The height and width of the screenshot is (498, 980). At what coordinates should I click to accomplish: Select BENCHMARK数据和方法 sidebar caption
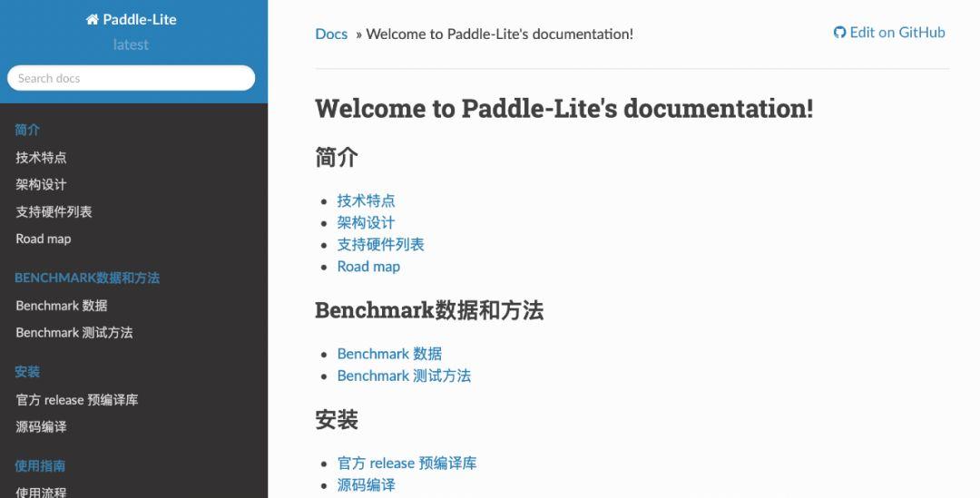click(87, 278)
